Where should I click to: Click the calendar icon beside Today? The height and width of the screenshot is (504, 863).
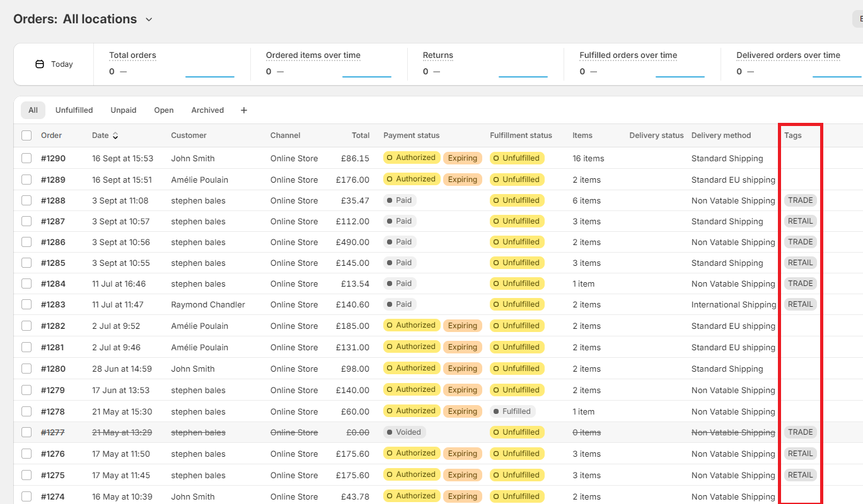tap(40, 64)
